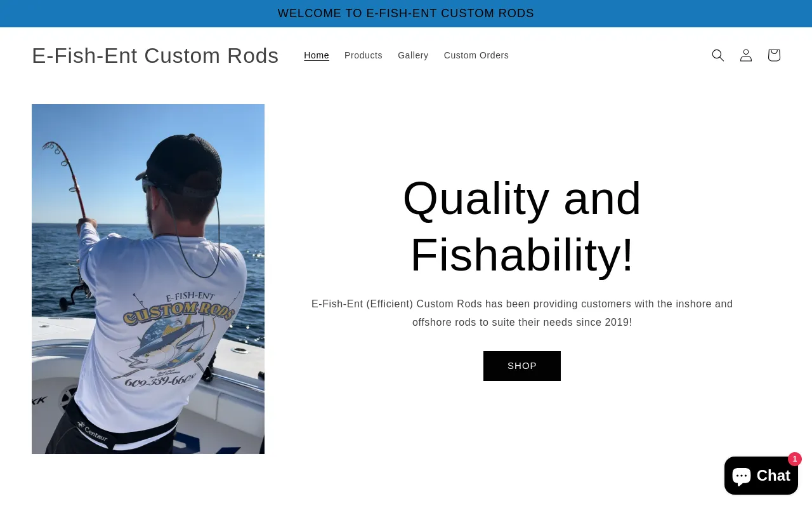This screenshot has width=812, height=508.
Task: Open the Gallery navigation link
Action: point(413,55)
